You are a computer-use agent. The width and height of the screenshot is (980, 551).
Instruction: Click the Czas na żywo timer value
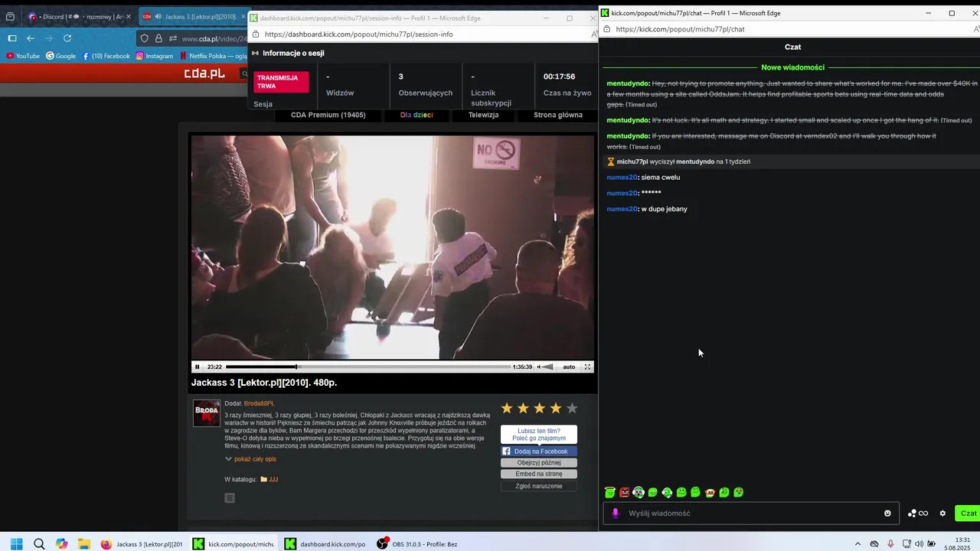point(559,77)
